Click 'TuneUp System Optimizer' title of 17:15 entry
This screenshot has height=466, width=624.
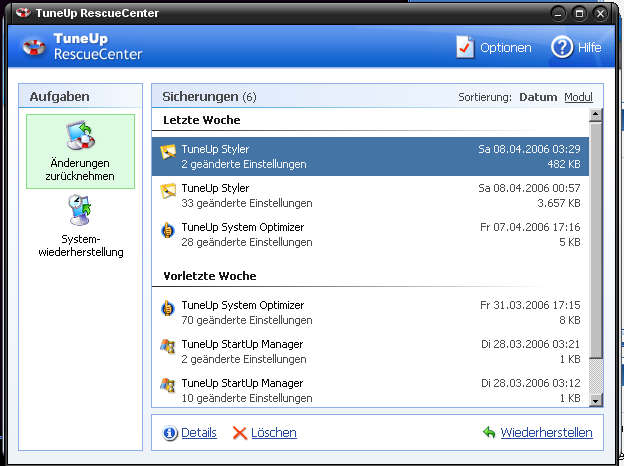243,305
